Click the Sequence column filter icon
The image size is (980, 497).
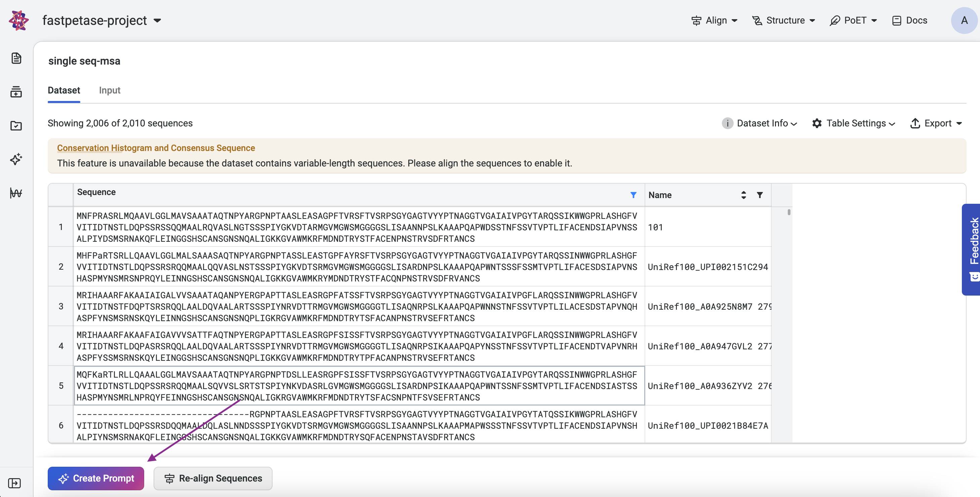[634, 195]
